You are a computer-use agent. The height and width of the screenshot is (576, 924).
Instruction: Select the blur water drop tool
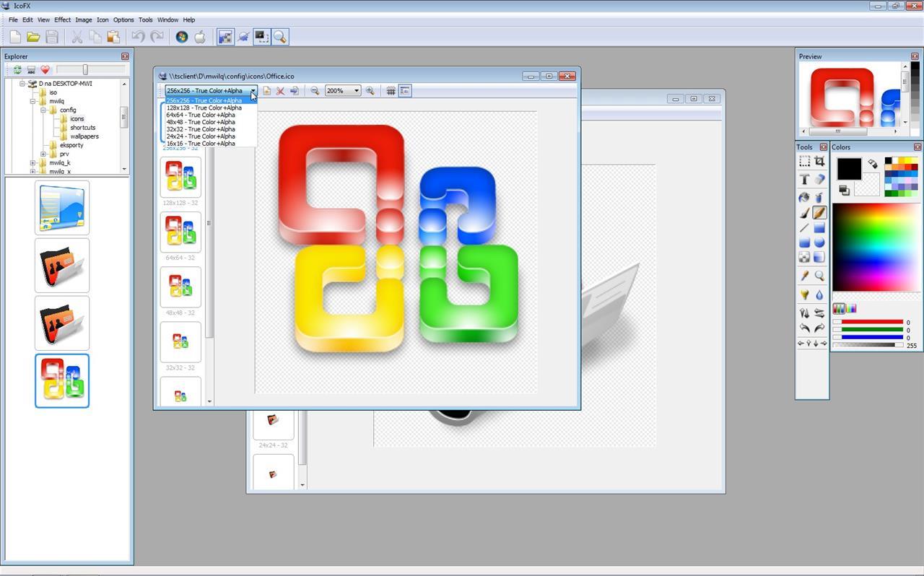click(819, 294)
